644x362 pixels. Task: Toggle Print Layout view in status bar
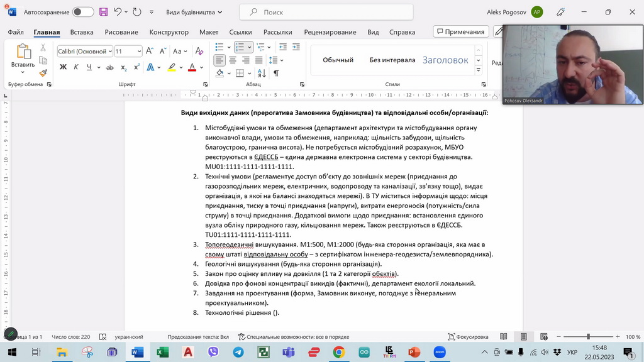coord(524,337)
